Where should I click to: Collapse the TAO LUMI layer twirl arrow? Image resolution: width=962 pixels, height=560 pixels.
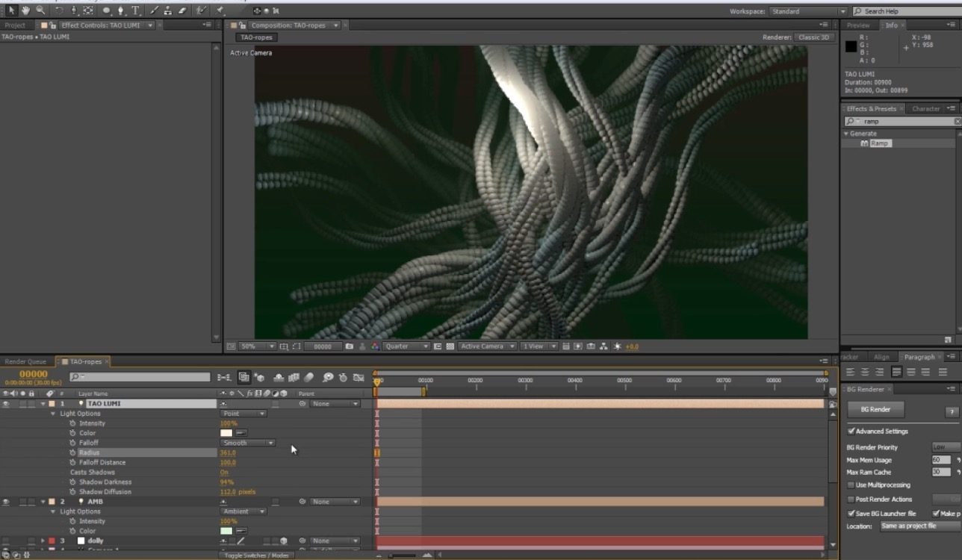(43, 403)
